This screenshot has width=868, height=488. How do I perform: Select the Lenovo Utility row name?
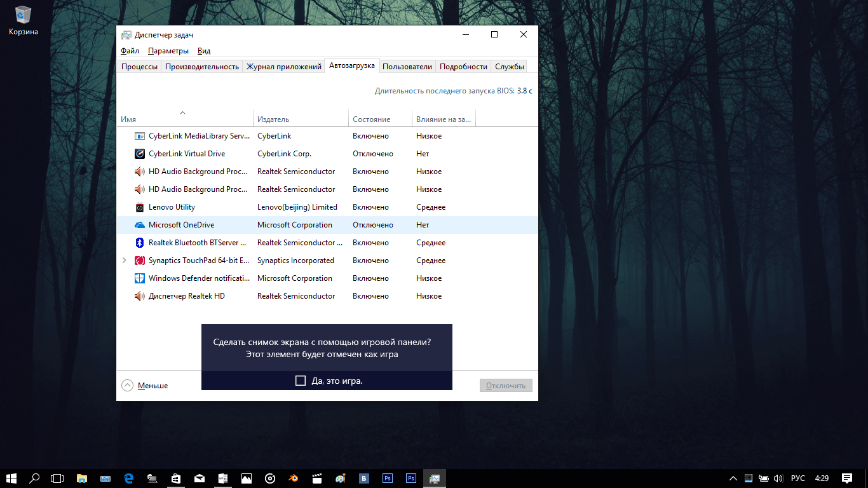172,207
